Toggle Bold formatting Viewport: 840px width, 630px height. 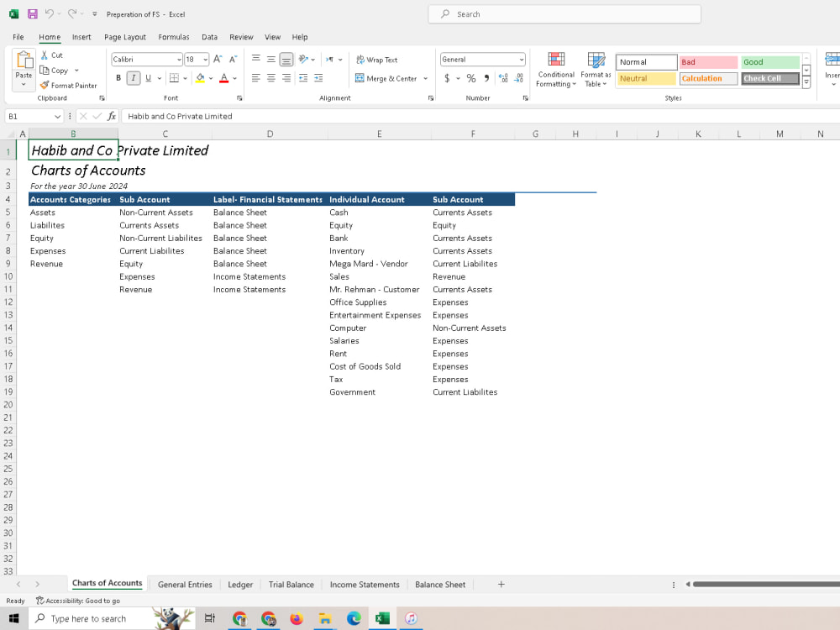(x=118, y=78)
